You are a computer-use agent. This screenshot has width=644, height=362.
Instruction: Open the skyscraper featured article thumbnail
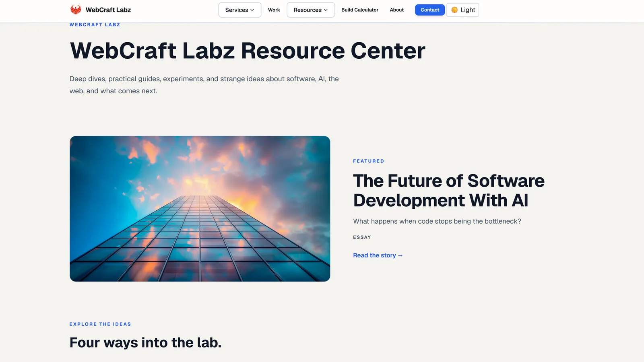click(x=200, y=209)
